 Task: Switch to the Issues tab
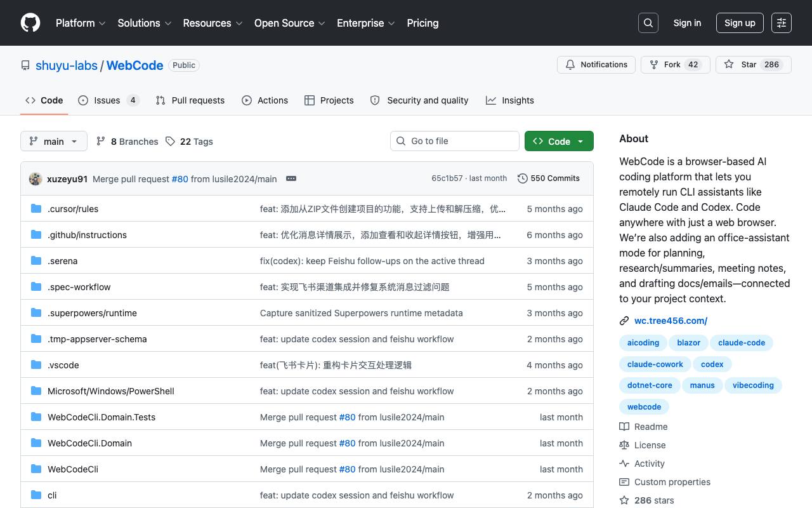[x=108, y=100]
